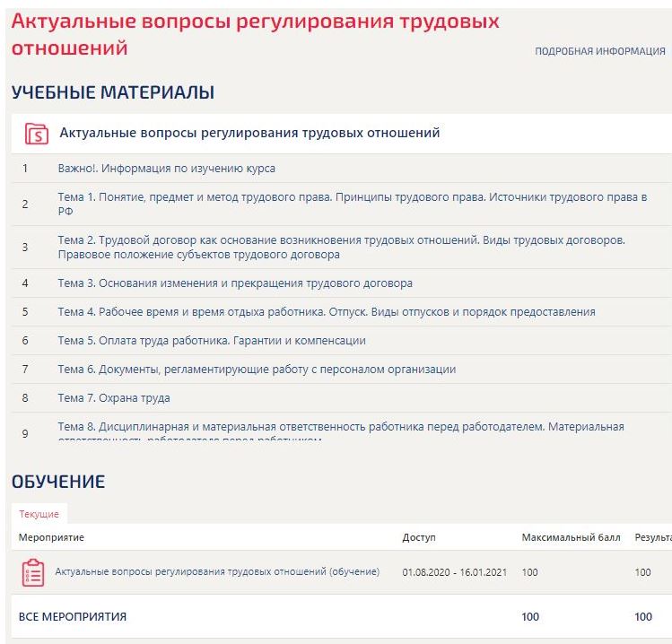The height and width of the screenshot is (644, 672).
Task: Select the Текущие tab
Action: coord(39,514)
